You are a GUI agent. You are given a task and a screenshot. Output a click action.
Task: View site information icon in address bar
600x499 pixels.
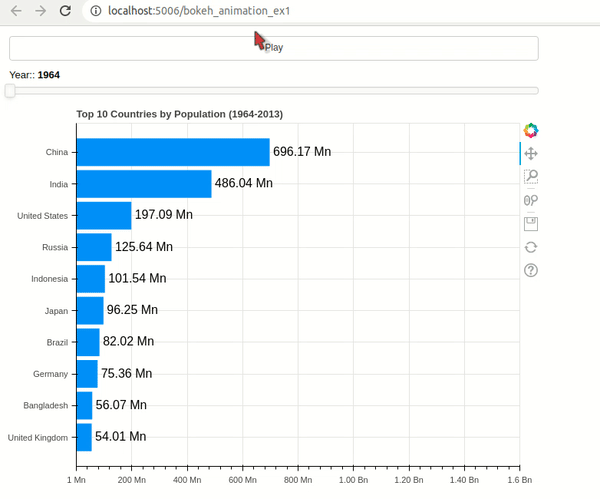(x=96, y=11)
